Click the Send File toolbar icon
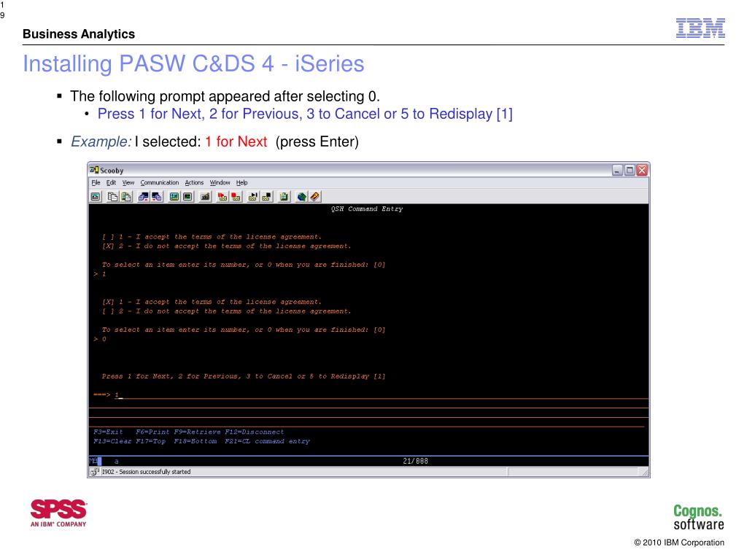The height and width of the screenshot is (560, 747). (x=144, y=197)
